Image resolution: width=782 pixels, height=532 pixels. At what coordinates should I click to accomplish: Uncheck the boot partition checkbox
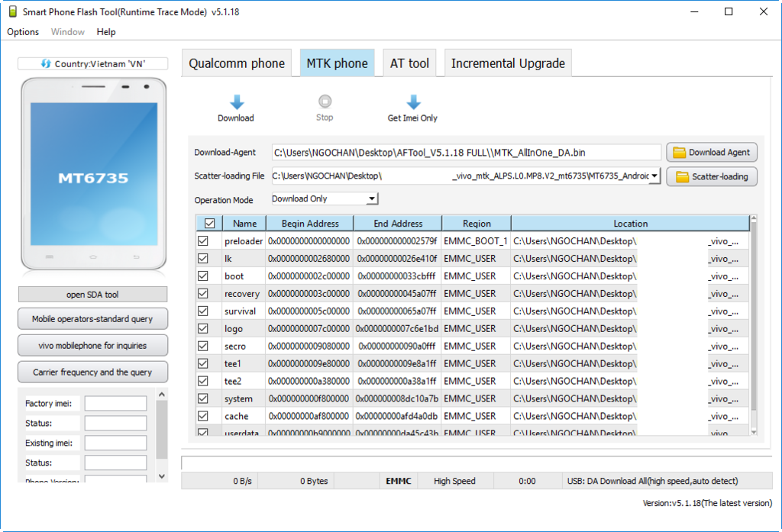coord(203,276)
